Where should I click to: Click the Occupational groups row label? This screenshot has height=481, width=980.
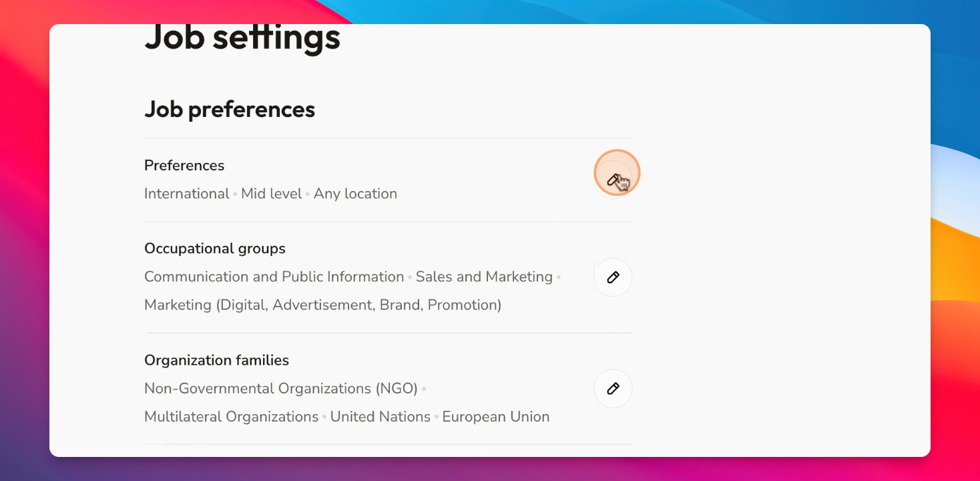click(215, 249)
